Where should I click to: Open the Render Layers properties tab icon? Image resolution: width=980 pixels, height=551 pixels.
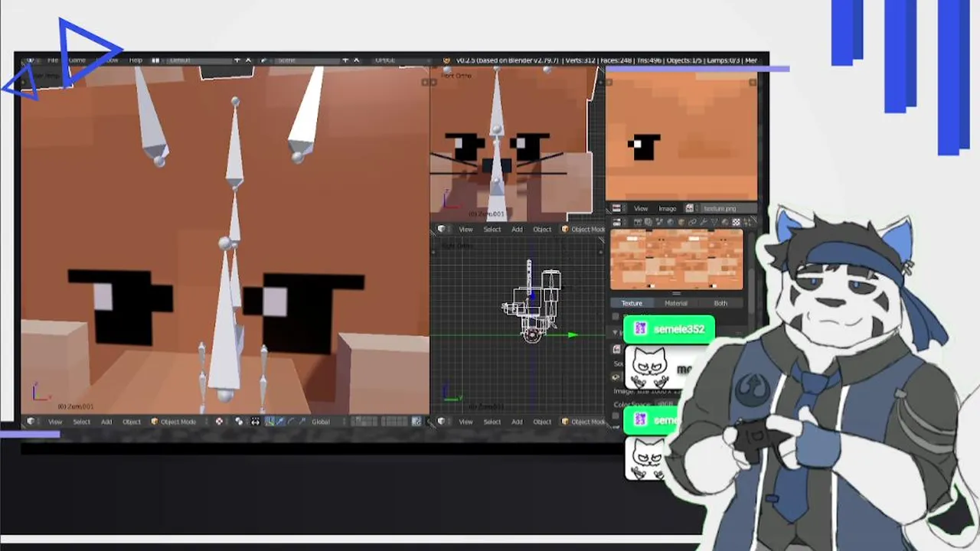pyautogui.click(x=648, y=222)
